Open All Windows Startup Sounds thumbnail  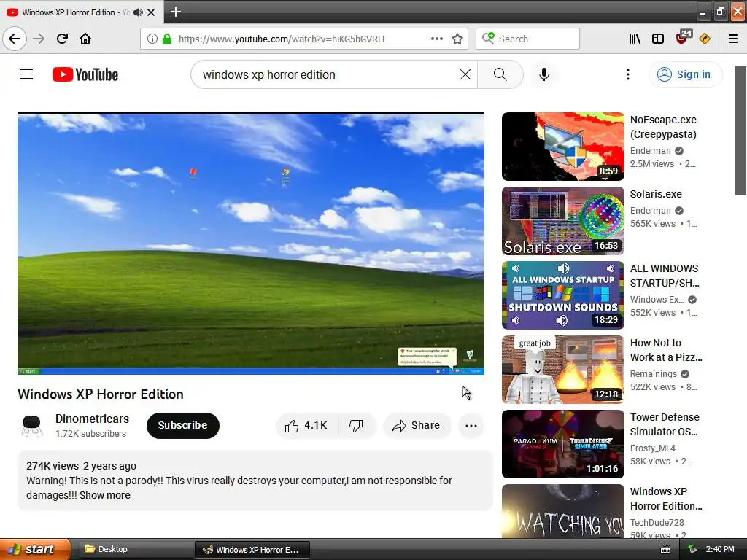[x=562, y=295]
